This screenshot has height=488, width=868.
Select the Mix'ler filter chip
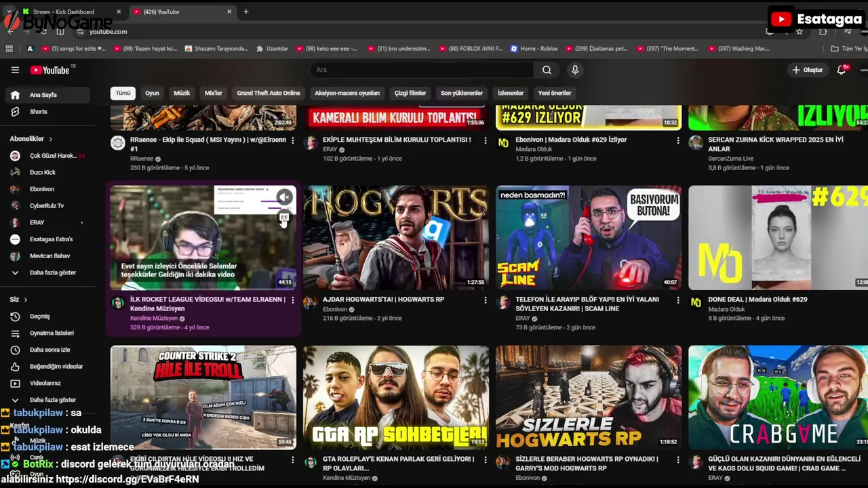pos(214,93)
